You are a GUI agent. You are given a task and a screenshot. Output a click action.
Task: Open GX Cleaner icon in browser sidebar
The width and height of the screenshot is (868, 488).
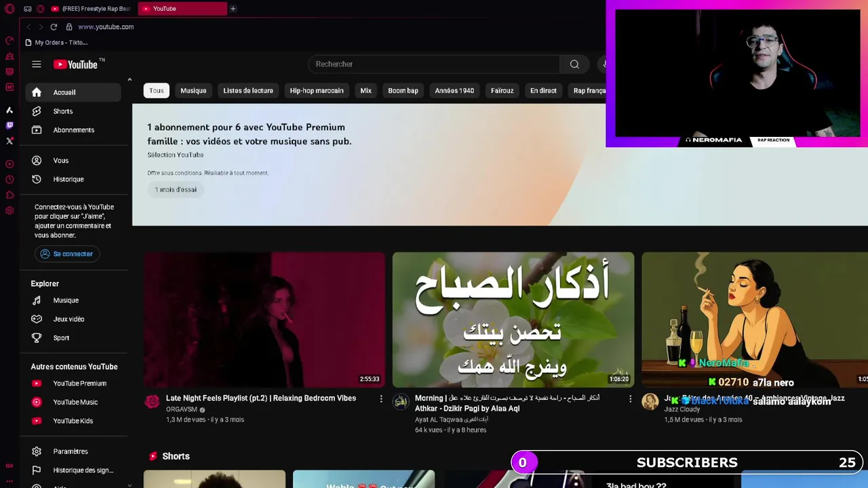[9, 56]
